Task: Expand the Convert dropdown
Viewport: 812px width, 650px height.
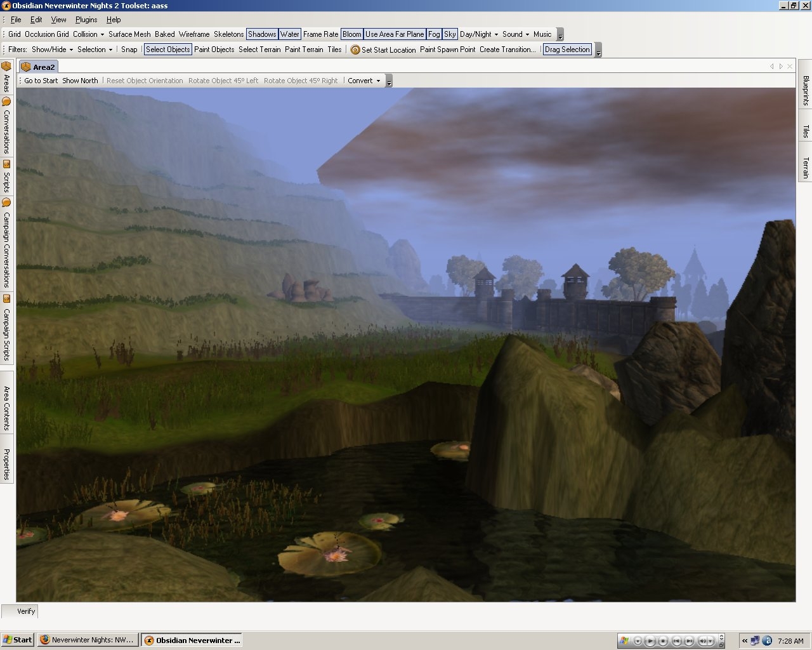Action: click(x=364, y=81)
